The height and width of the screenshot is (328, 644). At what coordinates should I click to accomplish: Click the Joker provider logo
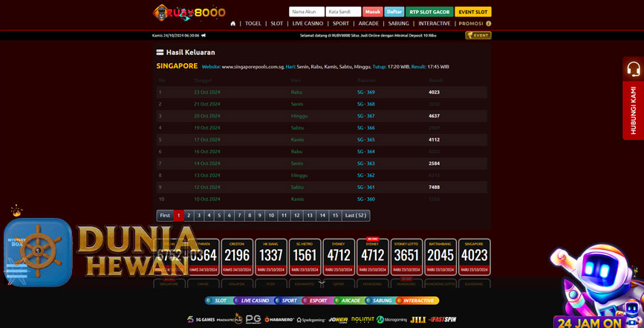pos(338,319)
